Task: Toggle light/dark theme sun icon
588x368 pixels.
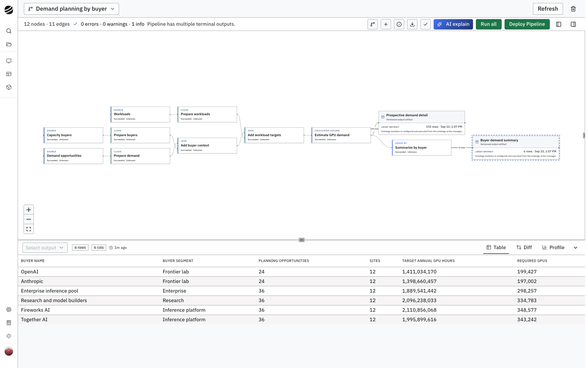Action: 9,336
